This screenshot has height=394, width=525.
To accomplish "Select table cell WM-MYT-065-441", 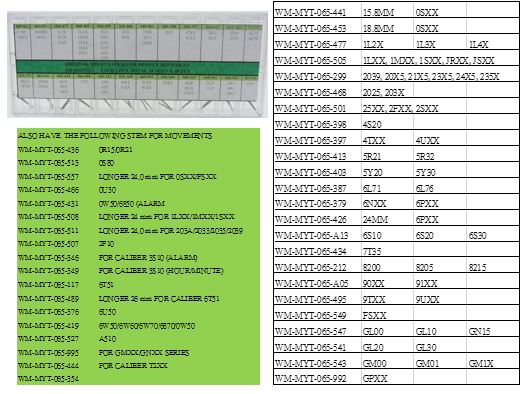I will point(317,9).
